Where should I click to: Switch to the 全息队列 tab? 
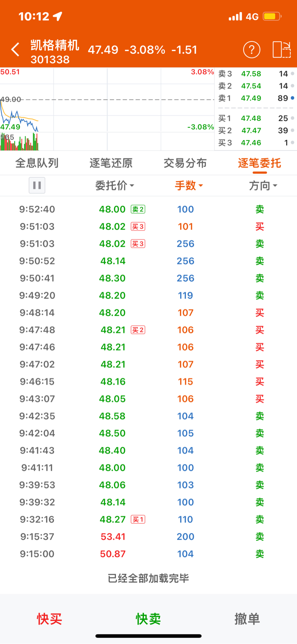tap(37, 163)
